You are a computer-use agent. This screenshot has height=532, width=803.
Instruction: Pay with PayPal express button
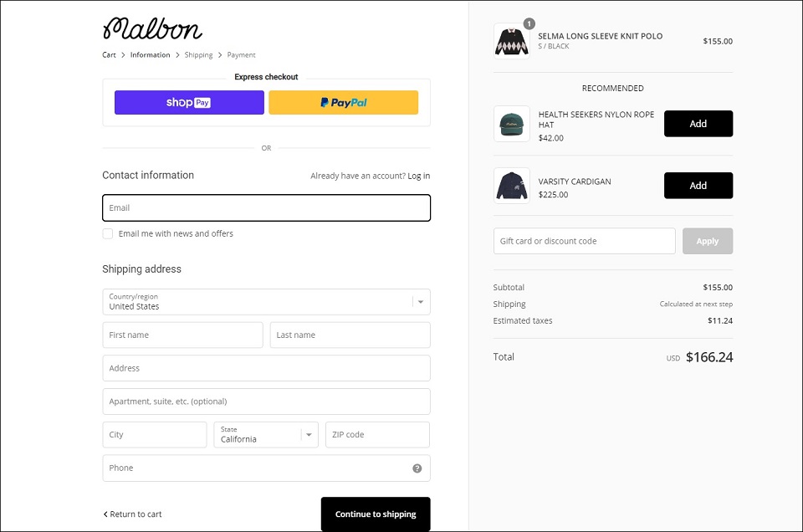(343, 102)
